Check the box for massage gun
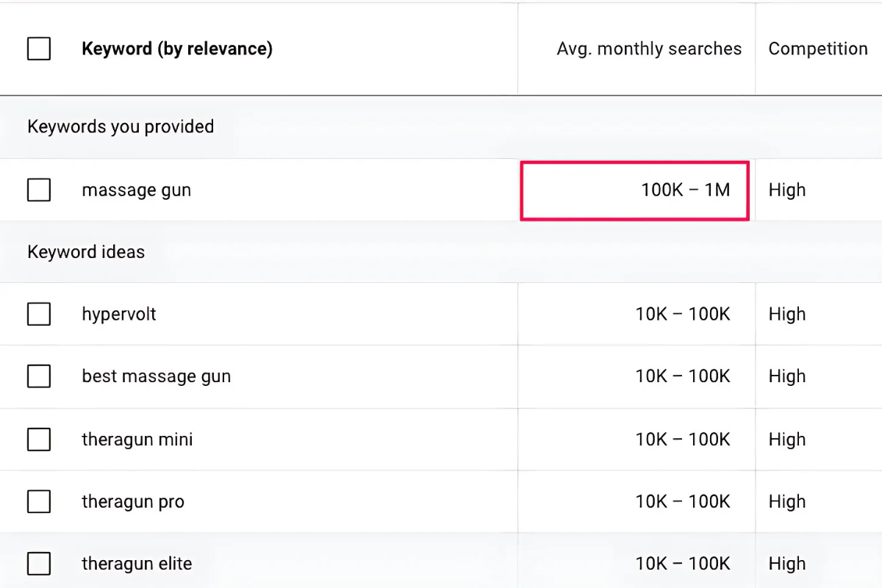The width and height of the screenshot is (882, 588). [x=39, y=190]
